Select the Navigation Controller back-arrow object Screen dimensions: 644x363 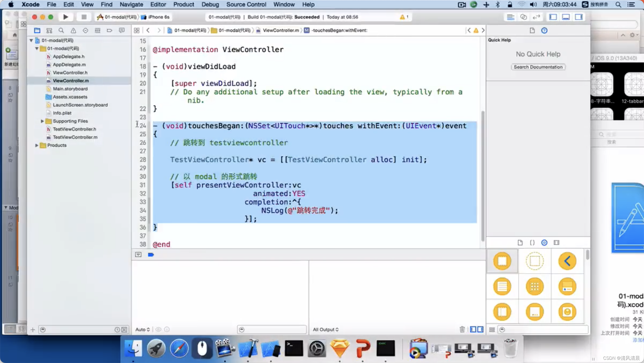coord(567,261)
